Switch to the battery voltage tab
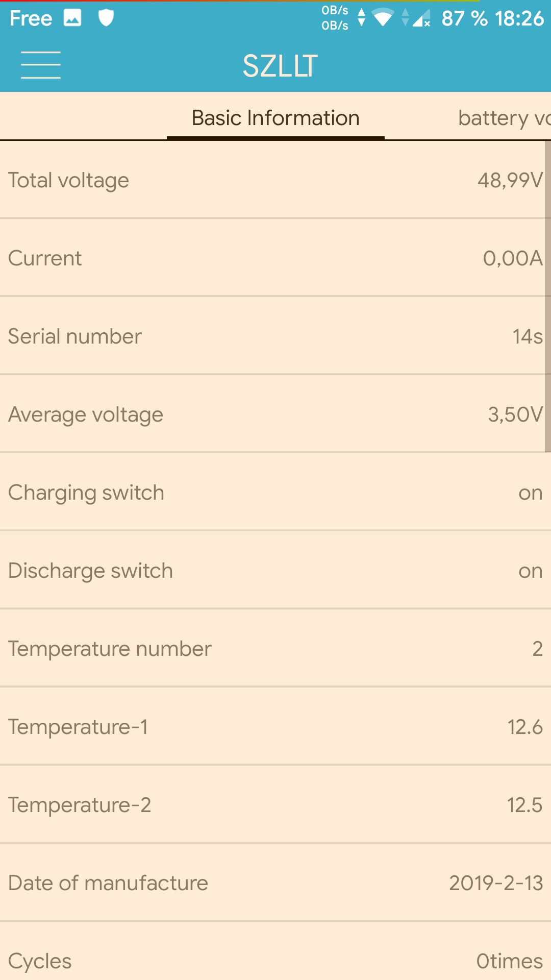The height and width of the screenshot is (980, 551). click(x=504, y=118)
